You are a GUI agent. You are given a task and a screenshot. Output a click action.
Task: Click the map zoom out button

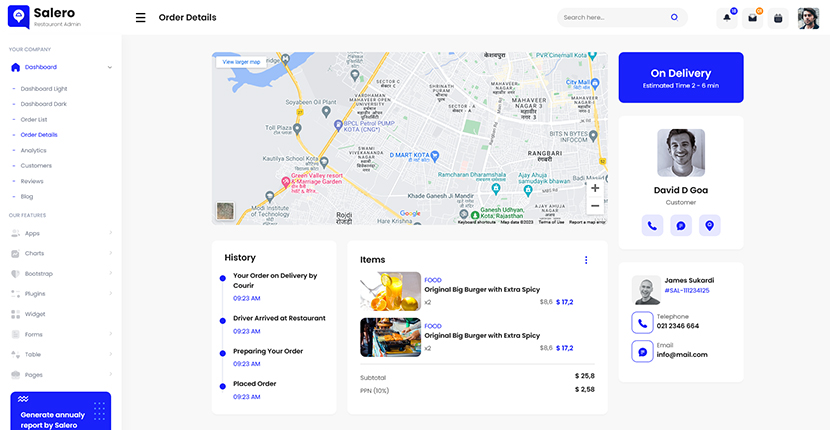tap(595, 206)
